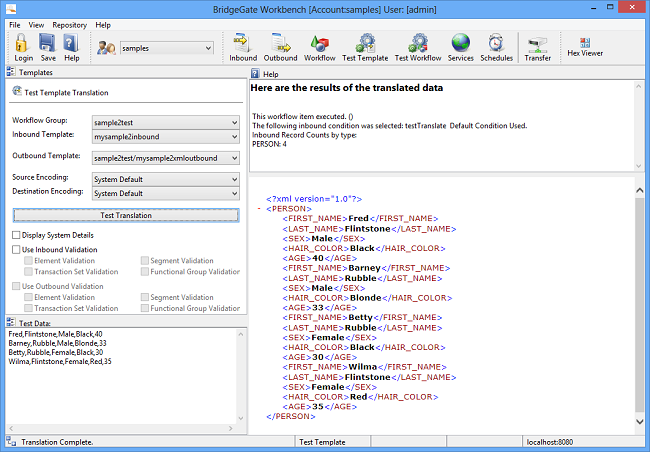Click the Wilma,Flintstone test data line
Image resolution: width=650 pixels, height=452 pixels.
point(60,361)
